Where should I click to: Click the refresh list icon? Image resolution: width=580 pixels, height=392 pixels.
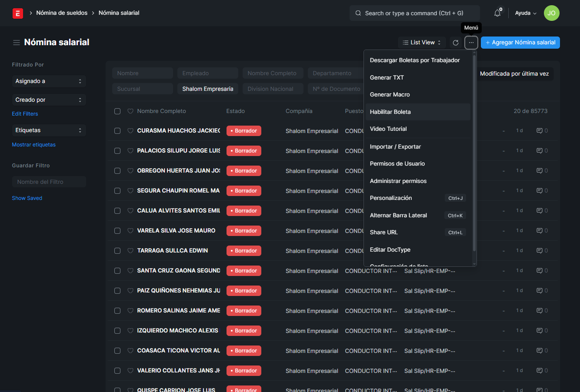pyautogui.click(x=456, y=43)
